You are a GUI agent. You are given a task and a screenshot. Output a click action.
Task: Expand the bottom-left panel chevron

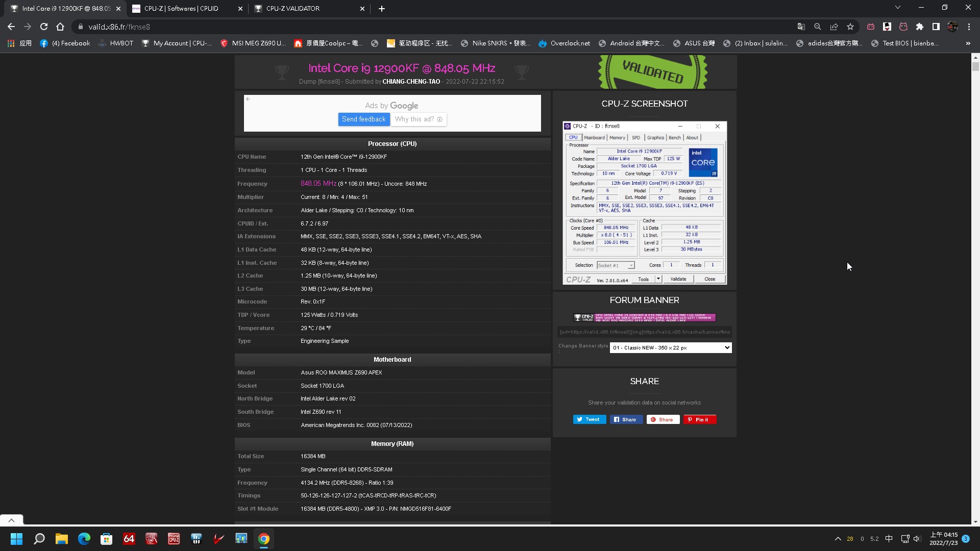pyautogui.click(x=11, y=520)
